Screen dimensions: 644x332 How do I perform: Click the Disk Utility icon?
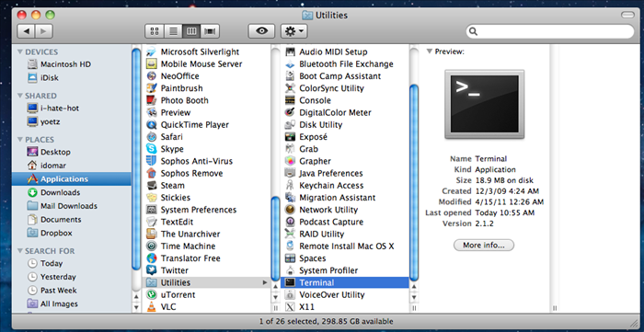[x=291, y=125]
